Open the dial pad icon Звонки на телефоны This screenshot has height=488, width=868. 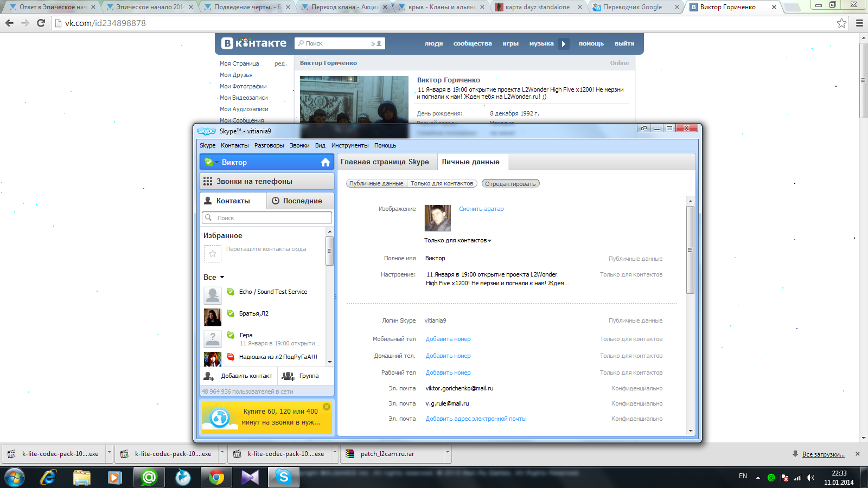[208, 181]
